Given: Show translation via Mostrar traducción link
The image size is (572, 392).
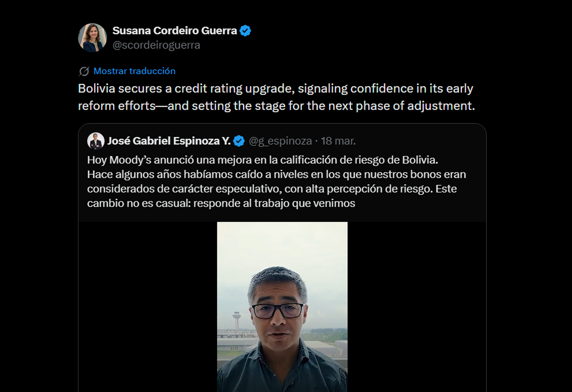Looking at the screenshot, I should click(134, 71).
